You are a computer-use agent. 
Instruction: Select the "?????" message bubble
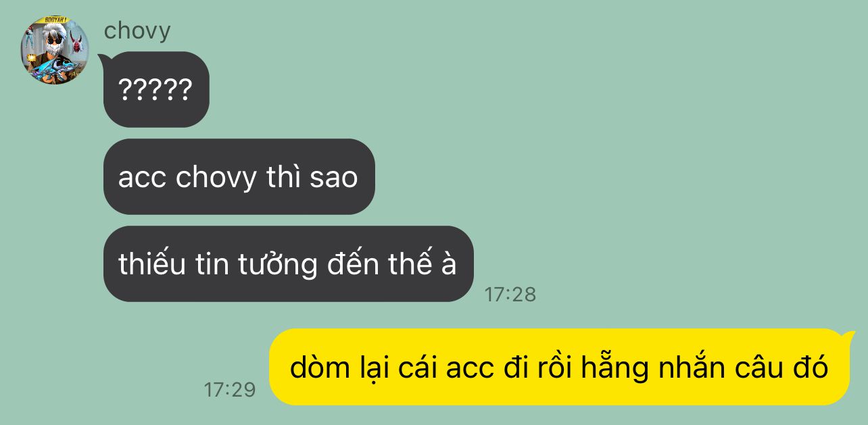point(156,89)
